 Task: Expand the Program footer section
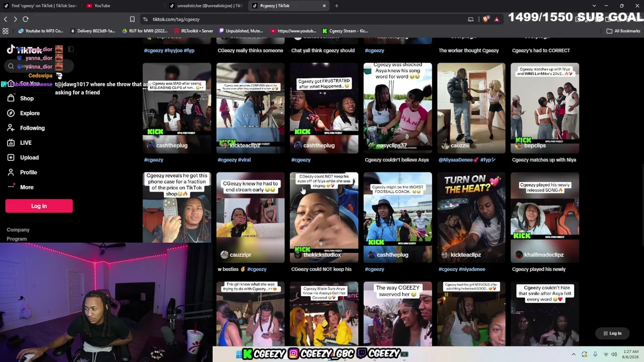pos(17,239)
